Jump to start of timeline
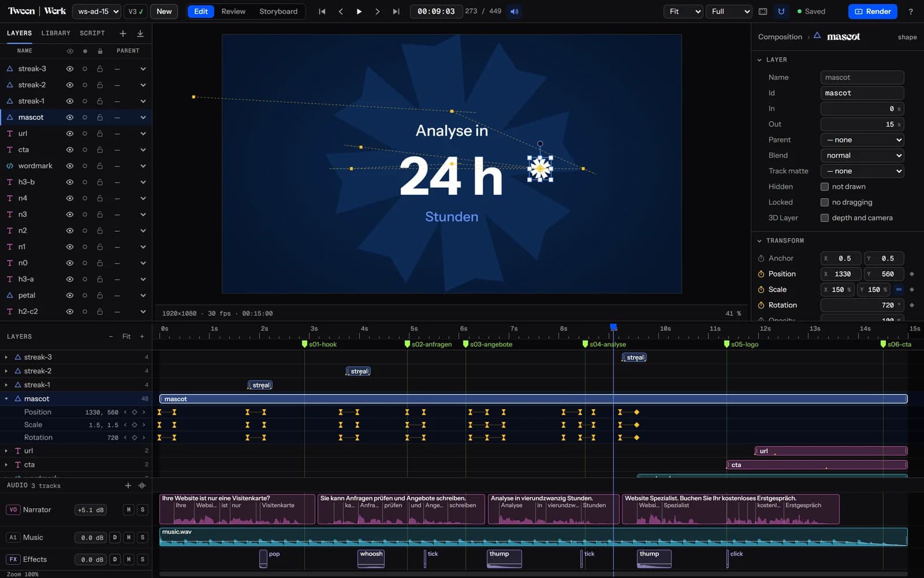Screen dimensions: 924x578 tap(322, 12)
